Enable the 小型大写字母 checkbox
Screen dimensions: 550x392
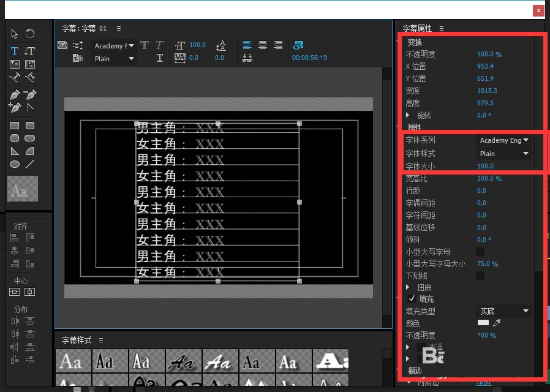pyautogui.click(x=480, y=251)
